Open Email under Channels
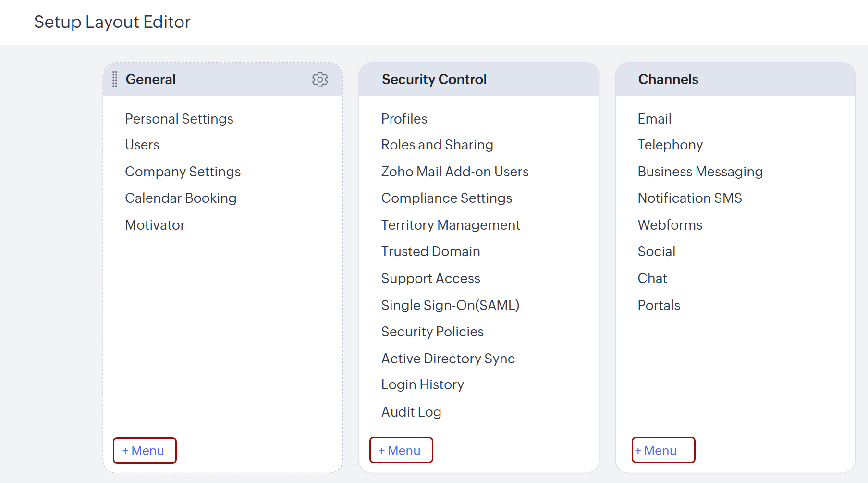The width and height of the screenshot is (868, 483). point(654,119)
